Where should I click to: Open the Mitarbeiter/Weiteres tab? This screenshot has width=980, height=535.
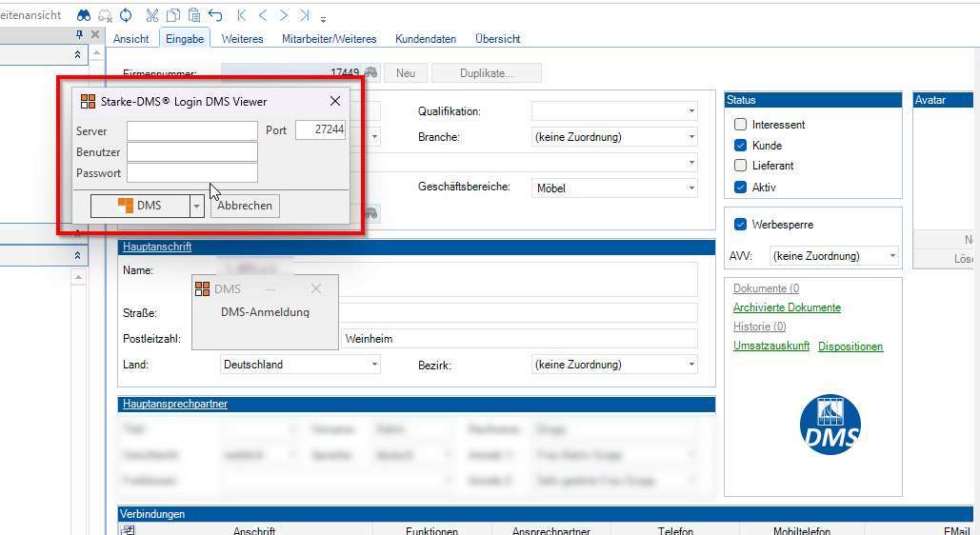[x=330, y=39]
